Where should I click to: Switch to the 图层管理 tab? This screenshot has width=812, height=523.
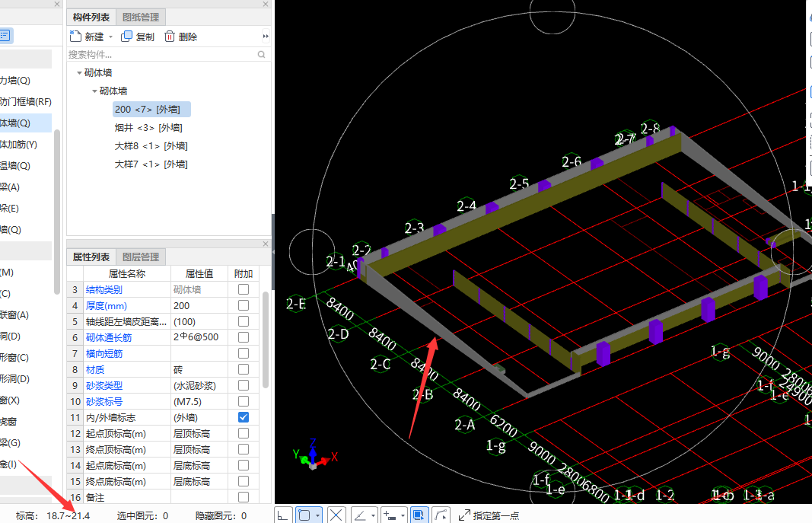(x=141, y=257)
